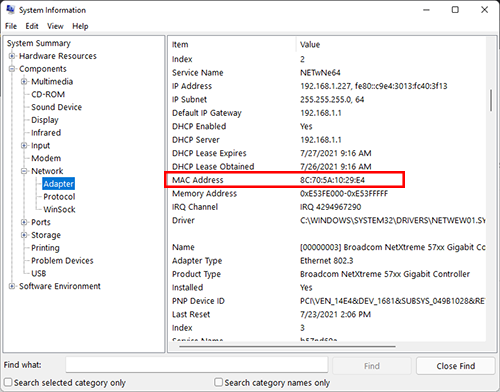
Task: Select the Driver row label
Action: coord(183,220)
